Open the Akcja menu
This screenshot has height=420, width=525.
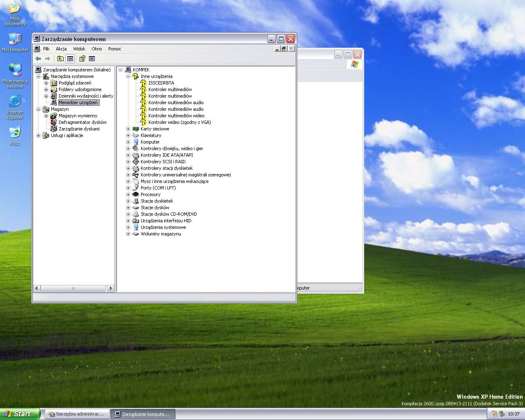tap(61, 49)
